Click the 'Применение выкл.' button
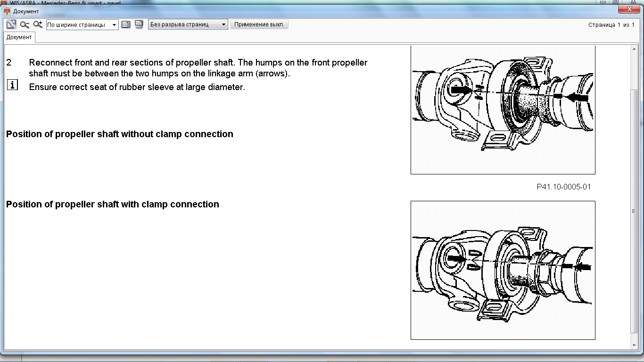 [259, 25]
